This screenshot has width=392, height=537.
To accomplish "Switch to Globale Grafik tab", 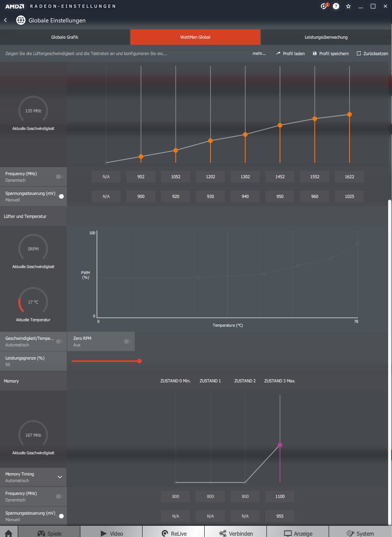I will [x=65, y=37].
